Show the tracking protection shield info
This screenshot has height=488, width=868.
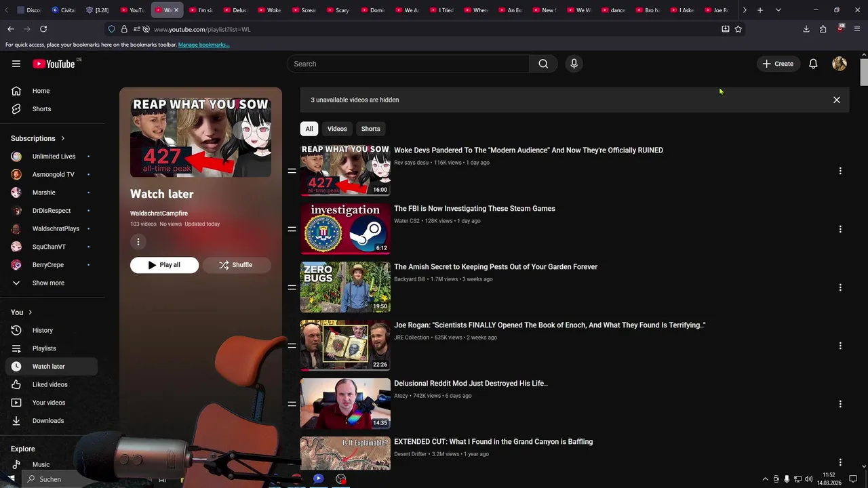click(x=111, y=29)
